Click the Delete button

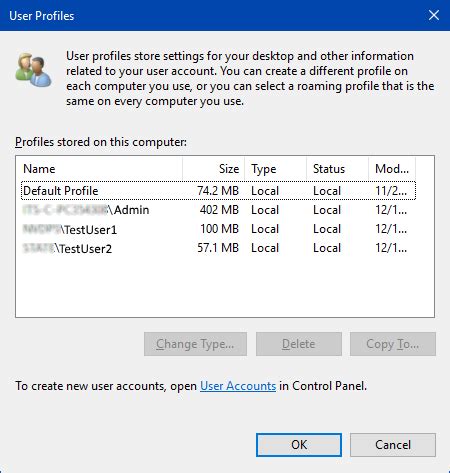click(x=299, y=344)
